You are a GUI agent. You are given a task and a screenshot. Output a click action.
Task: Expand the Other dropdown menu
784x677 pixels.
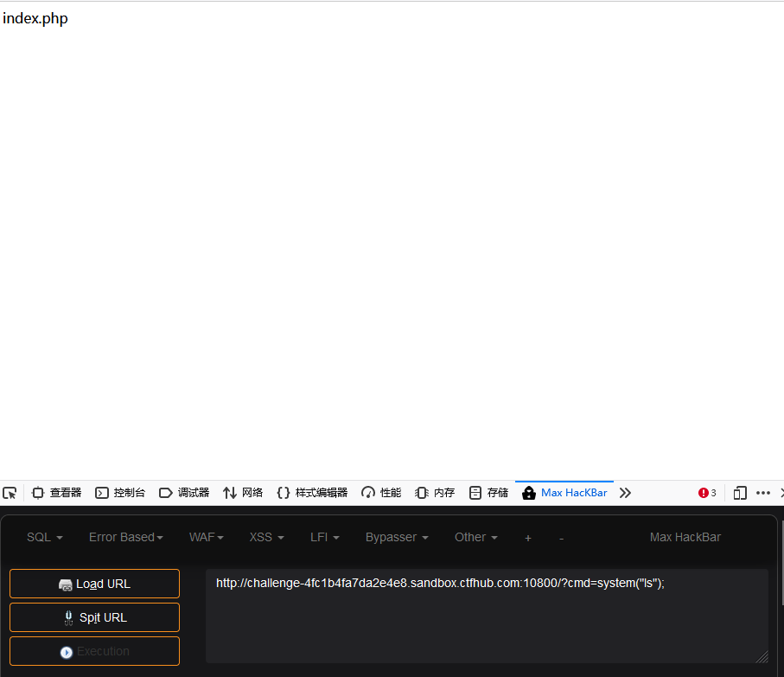click(x=475, y=538)
